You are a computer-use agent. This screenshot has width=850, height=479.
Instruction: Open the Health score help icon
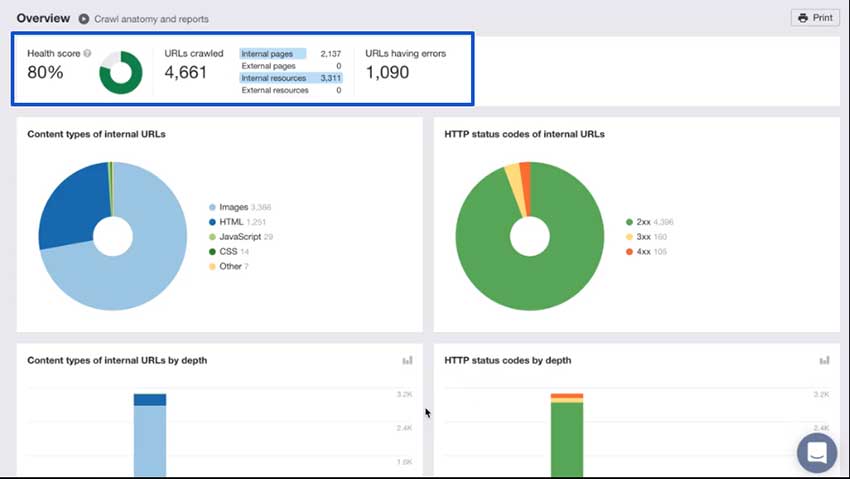point(87,53)
